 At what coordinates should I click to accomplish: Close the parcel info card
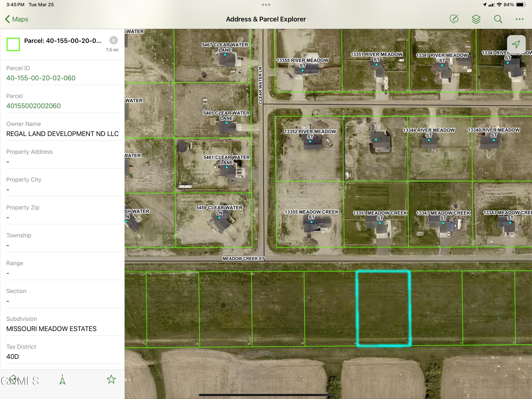pos(113,40)
